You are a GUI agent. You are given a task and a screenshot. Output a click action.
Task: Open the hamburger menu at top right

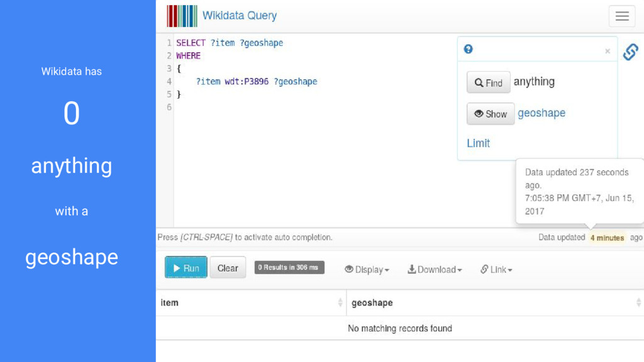622,16
